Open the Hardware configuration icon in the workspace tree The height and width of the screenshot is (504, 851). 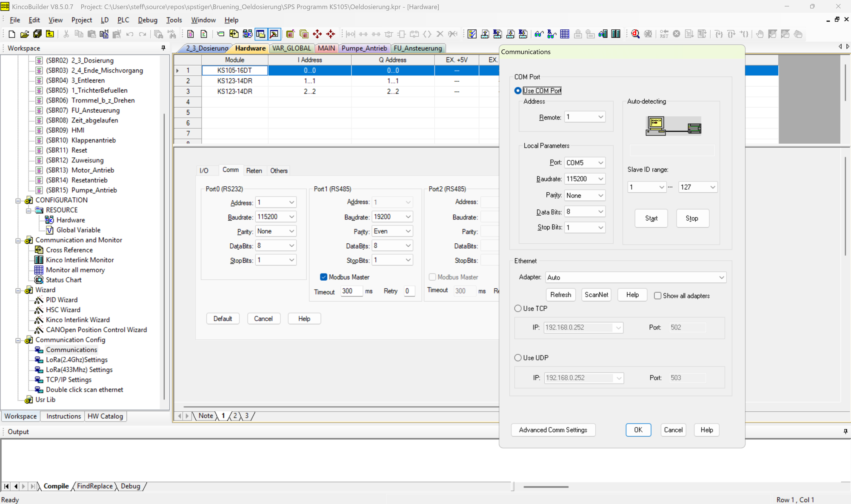[x=50, y=220]
